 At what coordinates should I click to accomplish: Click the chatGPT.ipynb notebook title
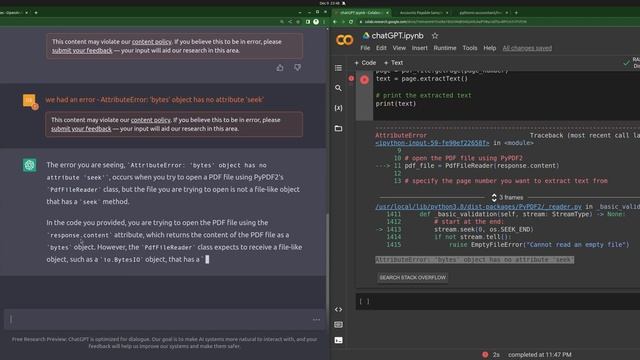coord(398,36)
